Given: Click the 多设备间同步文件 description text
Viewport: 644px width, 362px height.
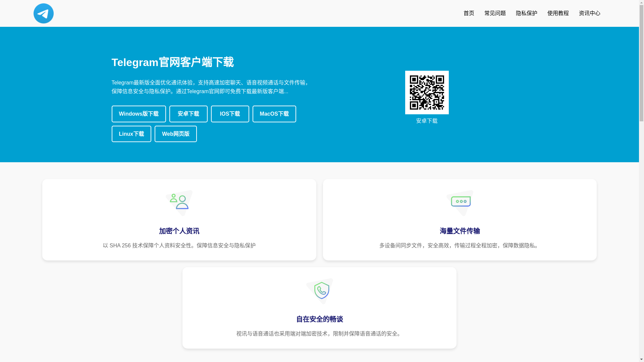Looking at the screenshot, I should 460,246.
